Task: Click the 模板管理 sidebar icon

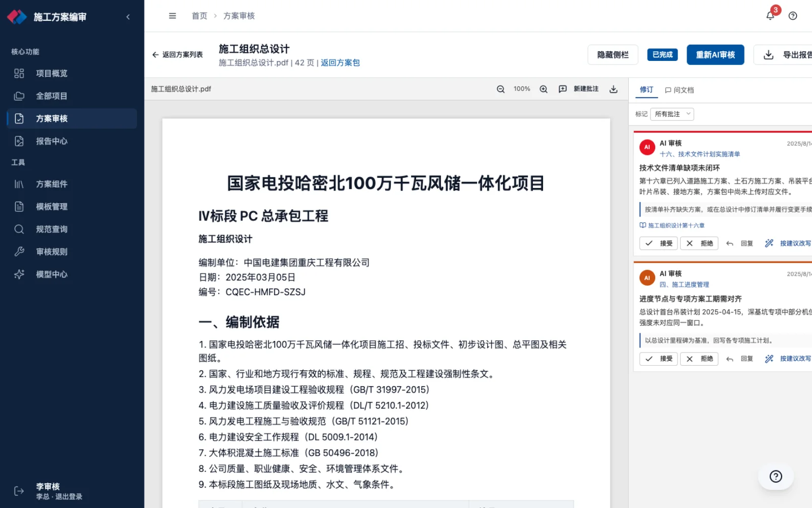Action: pyautogui.click(x=19, y=207)
